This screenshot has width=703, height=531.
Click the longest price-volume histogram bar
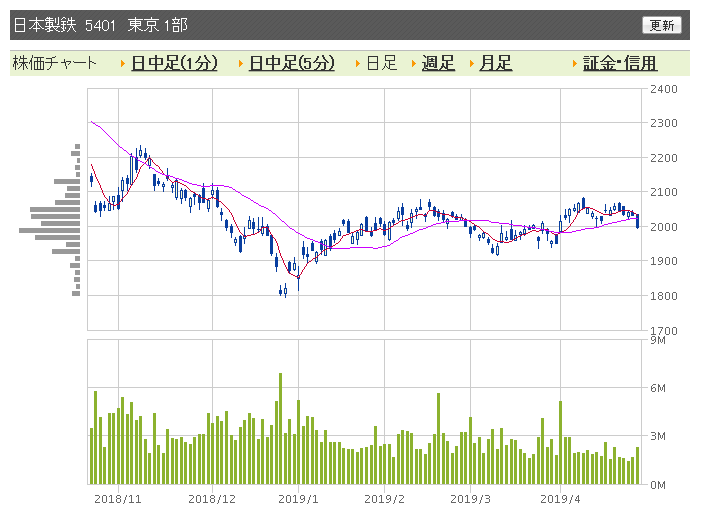tap(49, 231)
